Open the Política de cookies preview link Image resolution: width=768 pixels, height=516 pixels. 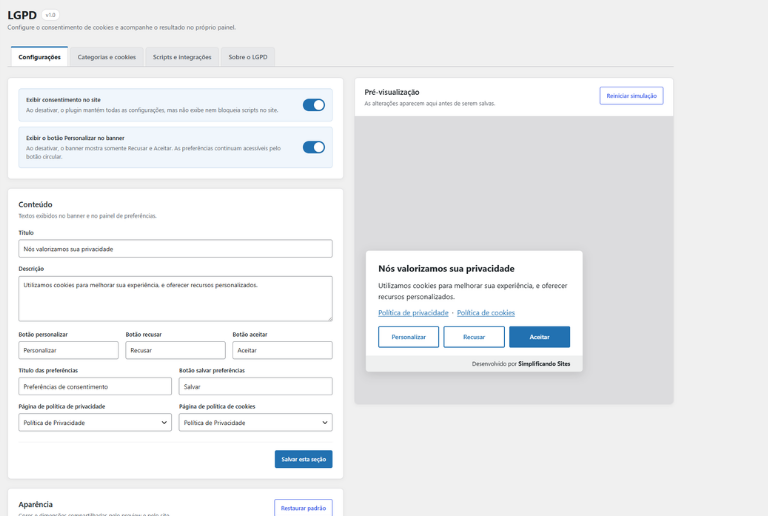tap(486, 313)
